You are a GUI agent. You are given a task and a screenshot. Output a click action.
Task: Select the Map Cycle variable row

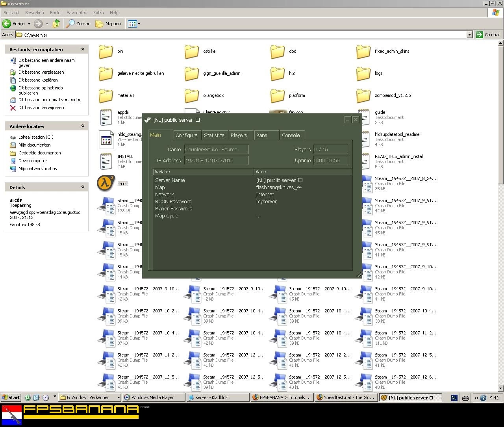[x=252, y=216]
